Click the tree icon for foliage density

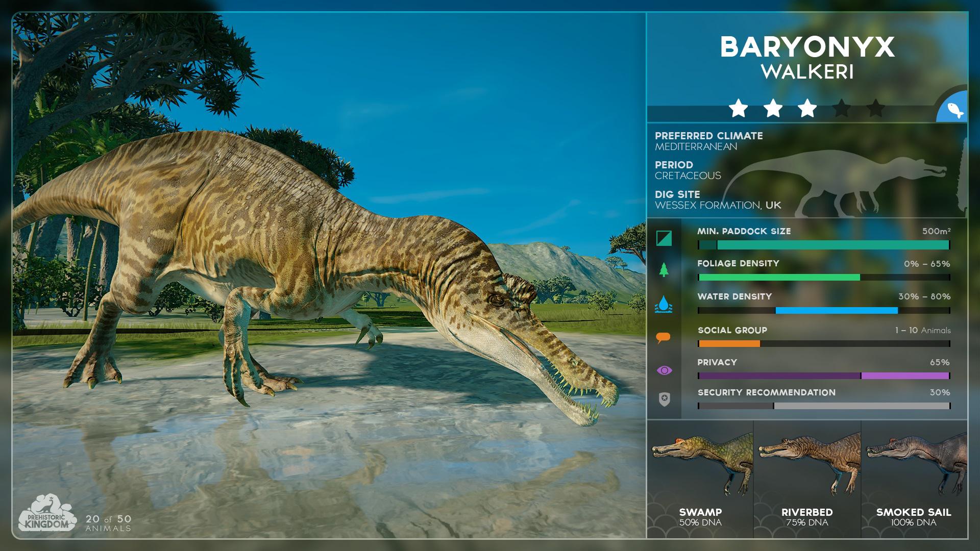pyautogui.click(x=663, y=269)
